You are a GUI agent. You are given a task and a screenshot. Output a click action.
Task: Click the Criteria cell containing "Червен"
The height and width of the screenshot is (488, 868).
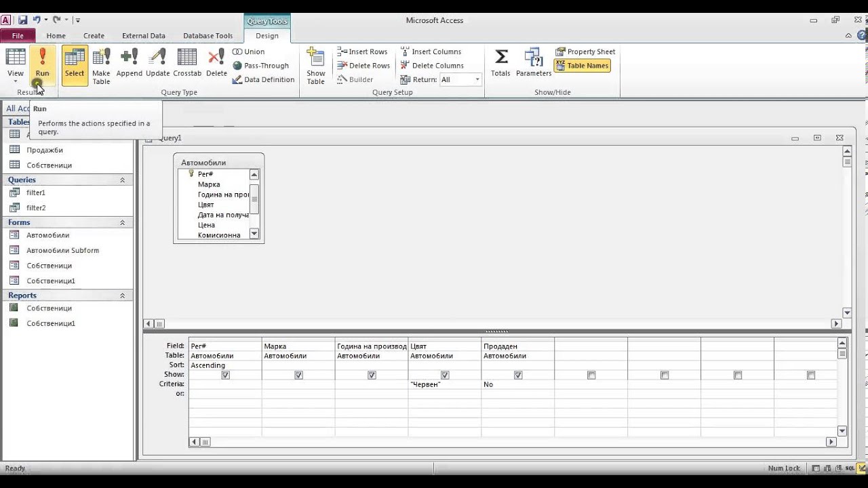click(x=445, y=384)
